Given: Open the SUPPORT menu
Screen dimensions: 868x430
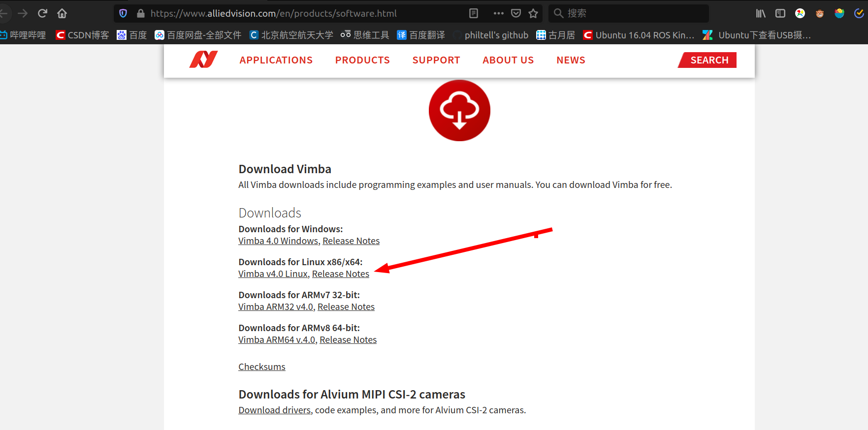Looking at the screenshot, I should (x=436, y=60).
